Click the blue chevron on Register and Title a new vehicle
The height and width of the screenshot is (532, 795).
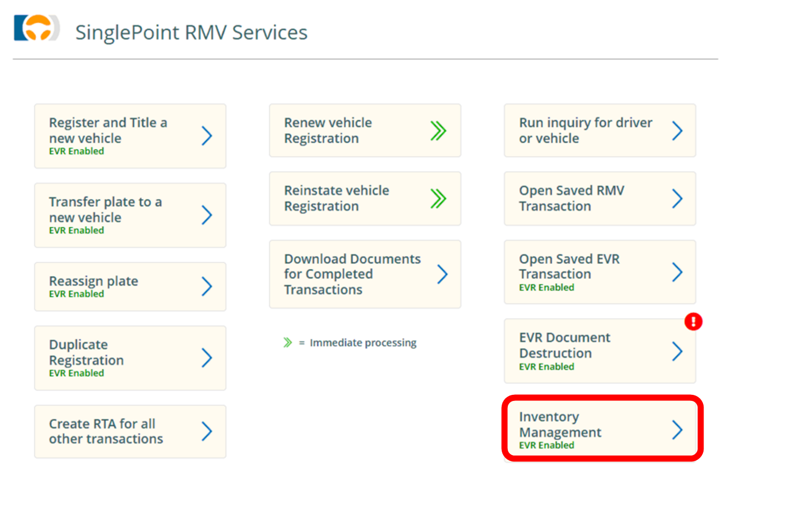[x=206, y=136]
